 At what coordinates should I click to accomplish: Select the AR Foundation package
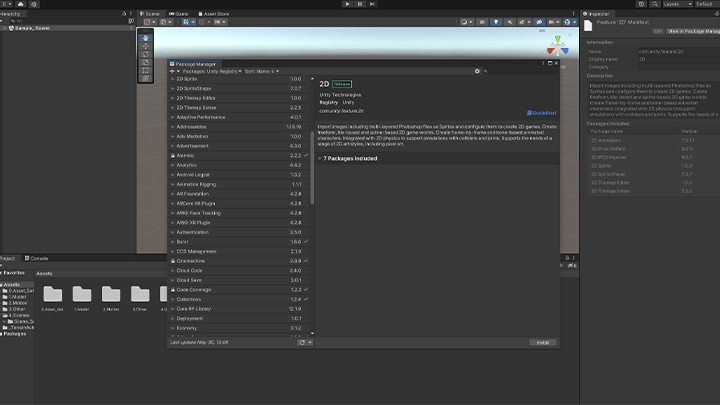tap(239, 194)
